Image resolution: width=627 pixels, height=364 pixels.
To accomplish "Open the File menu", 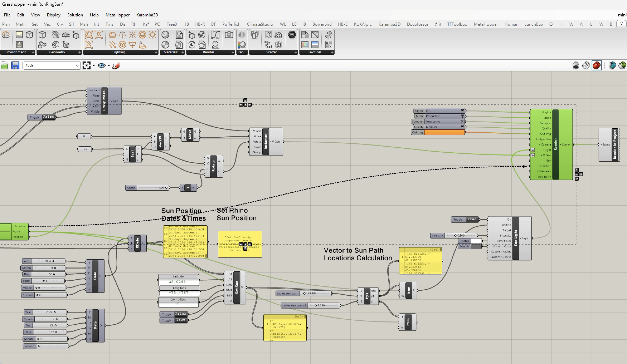I will (x=7, y=15).
